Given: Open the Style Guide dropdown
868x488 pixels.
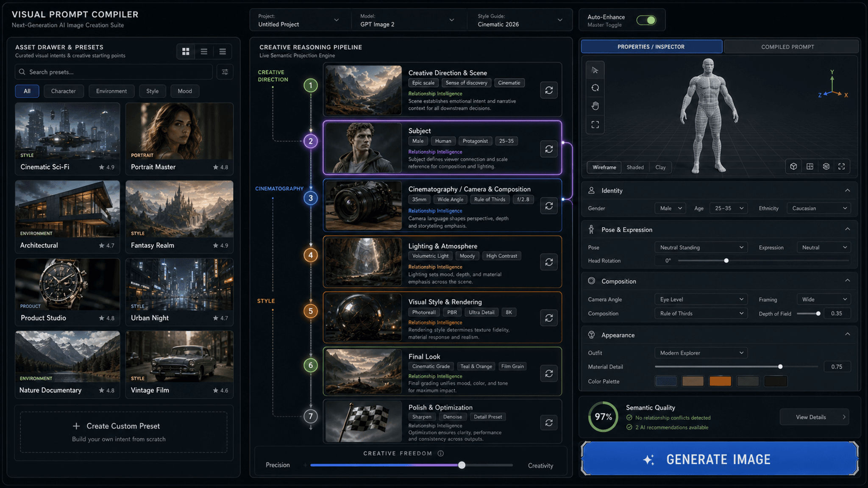Looking at the screenshot, I should click(520, 20).
